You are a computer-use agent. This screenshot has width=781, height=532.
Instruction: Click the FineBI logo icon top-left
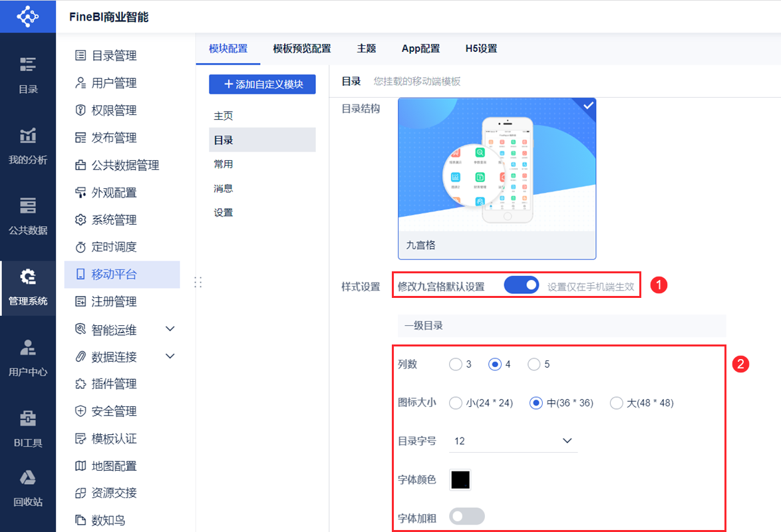27,16
